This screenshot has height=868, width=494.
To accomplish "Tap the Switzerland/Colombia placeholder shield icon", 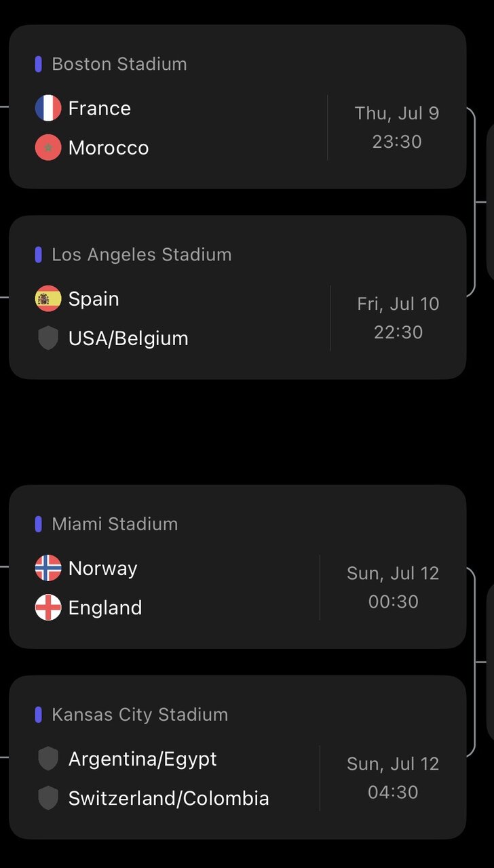I will (x=48, y=798).
